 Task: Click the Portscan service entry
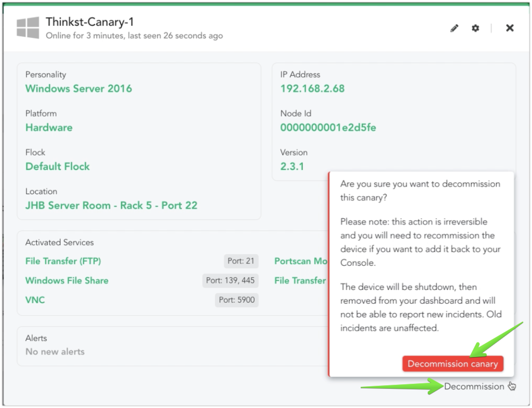pos(301,261)
